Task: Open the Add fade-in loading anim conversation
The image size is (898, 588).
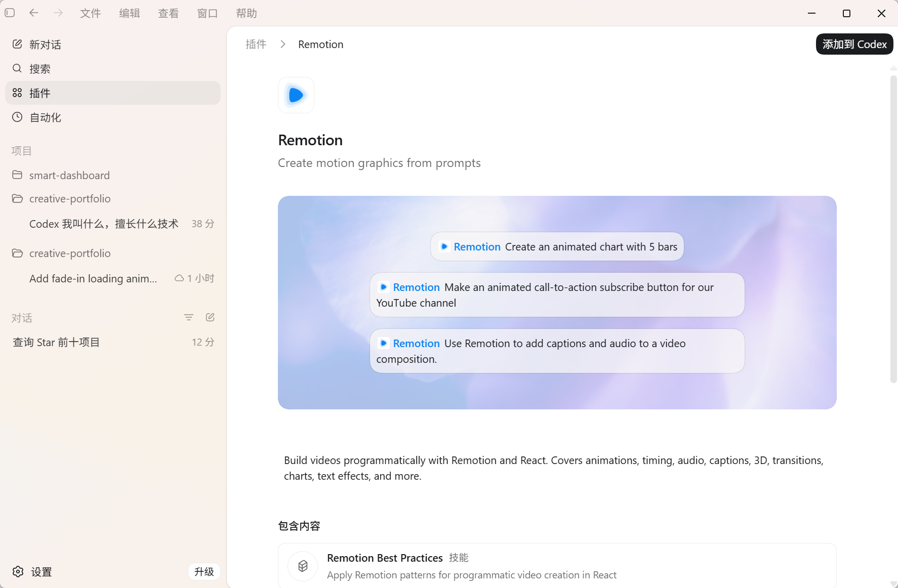Action: (113, 278)
